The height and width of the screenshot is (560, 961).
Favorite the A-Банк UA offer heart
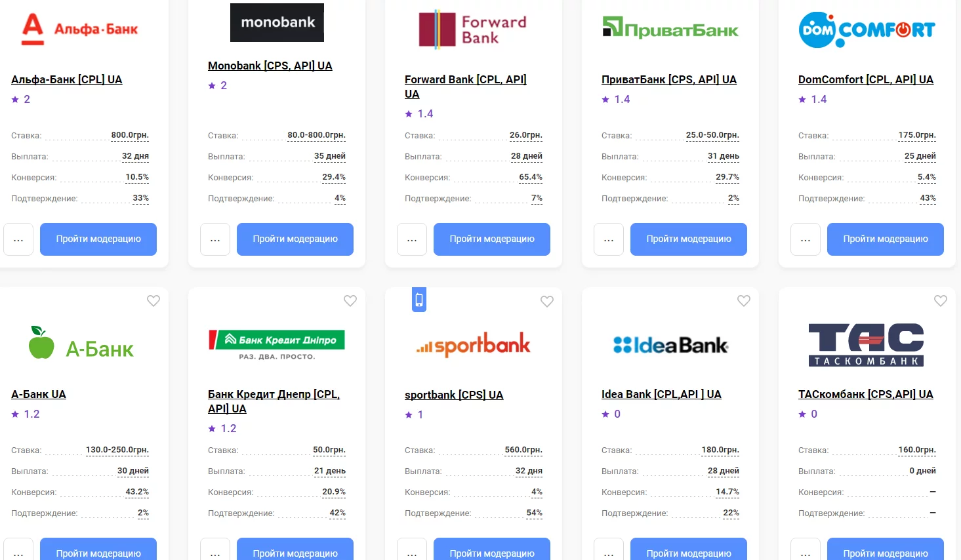point(153,301)
